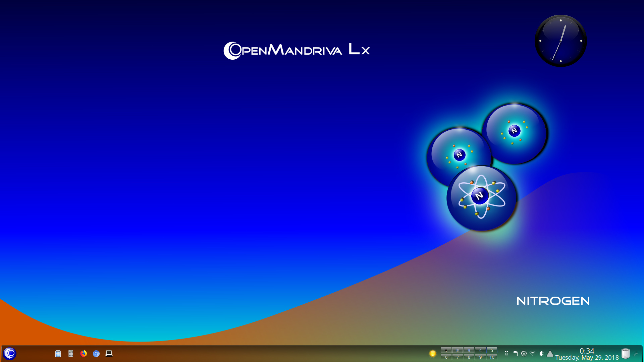Switch to virtual desktop 9 in pager
The width and height of the screenshot is (644, 362).
point(480,357)
